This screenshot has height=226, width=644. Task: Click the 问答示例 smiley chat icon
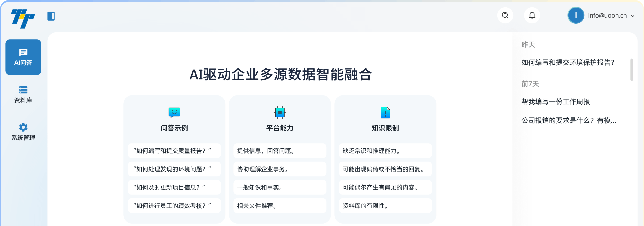tap(174, 112)
